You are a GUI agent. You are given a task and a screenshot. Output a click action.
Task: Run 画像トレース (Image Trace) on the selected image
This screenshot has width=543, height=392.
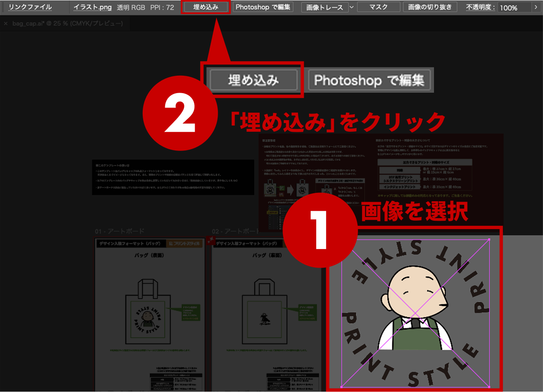click(x=325, y=7)
